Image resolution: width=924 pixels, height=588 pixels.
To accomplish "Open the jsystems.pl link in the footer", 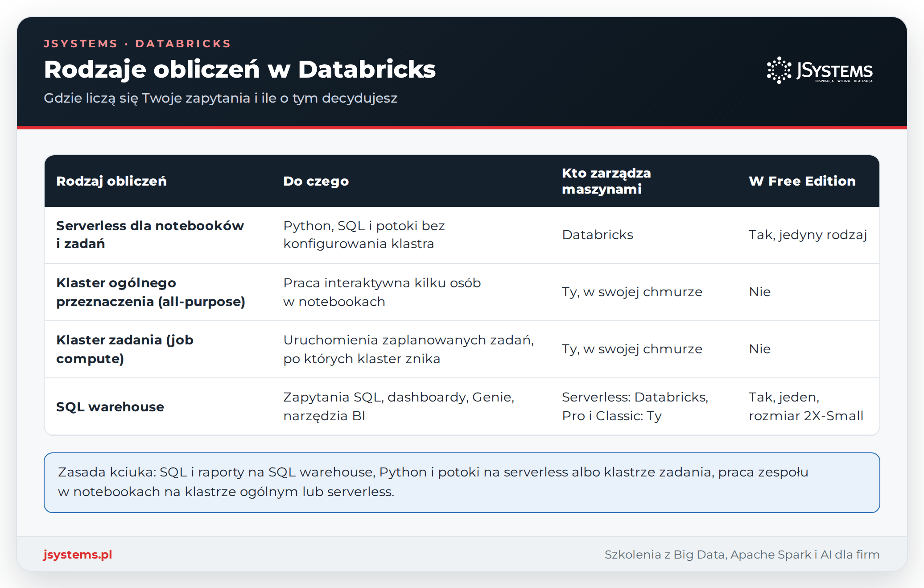I will point(78,555).
